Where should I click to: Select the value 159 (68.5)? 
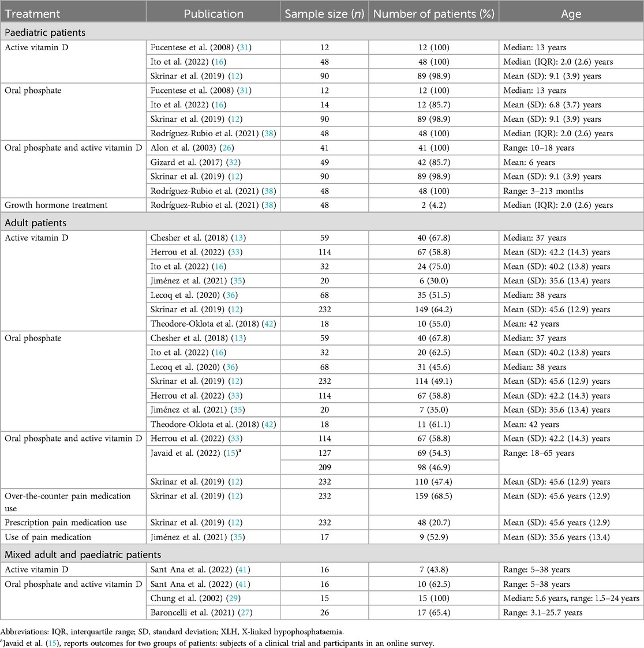point(433,496)
